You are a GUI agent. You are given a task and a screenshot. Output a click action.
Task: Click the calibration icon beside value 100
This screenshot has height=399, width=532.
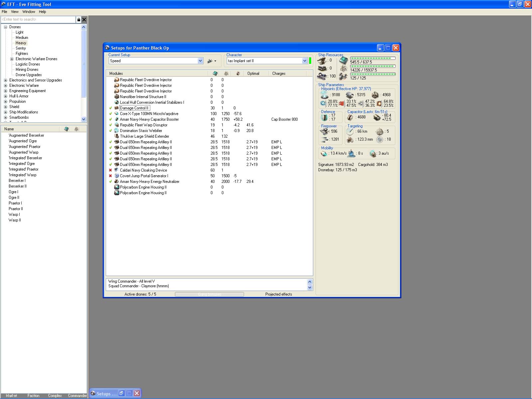(322, 76)
